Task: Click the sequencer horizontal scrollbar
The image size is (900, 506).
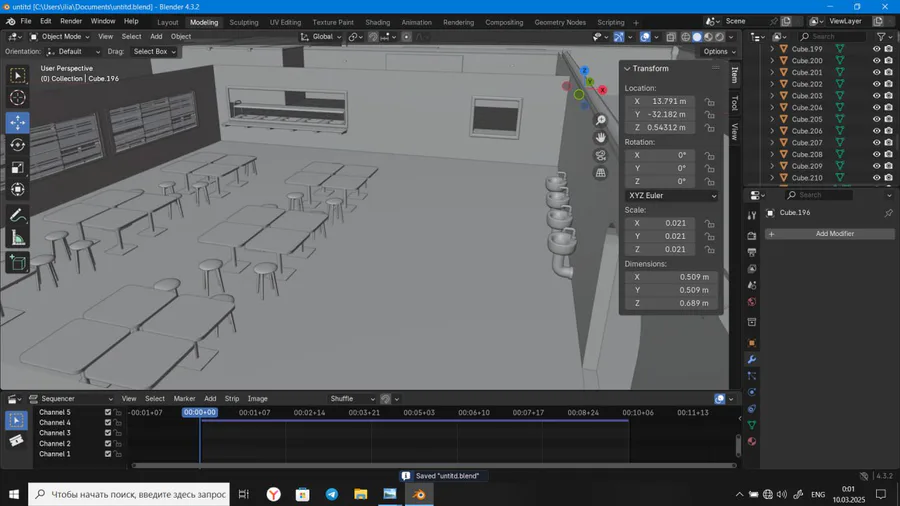Action: (434, 465)
